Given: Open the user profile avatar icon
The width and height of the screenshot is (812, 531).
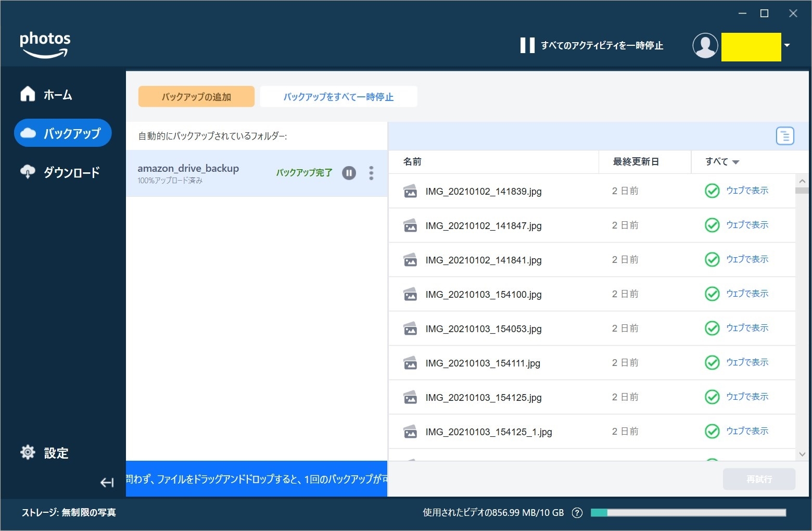Looking at the screenshot, I should pos(705,46).
